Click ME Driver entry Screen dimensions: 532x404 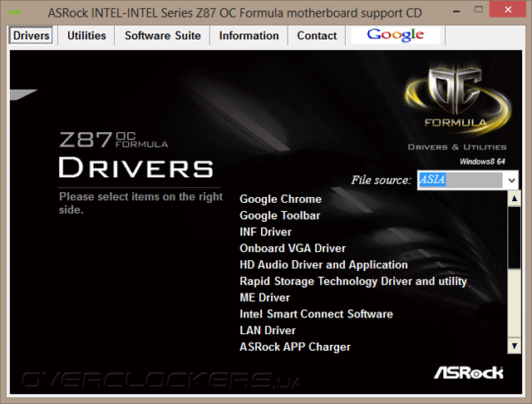click(264, 298)
